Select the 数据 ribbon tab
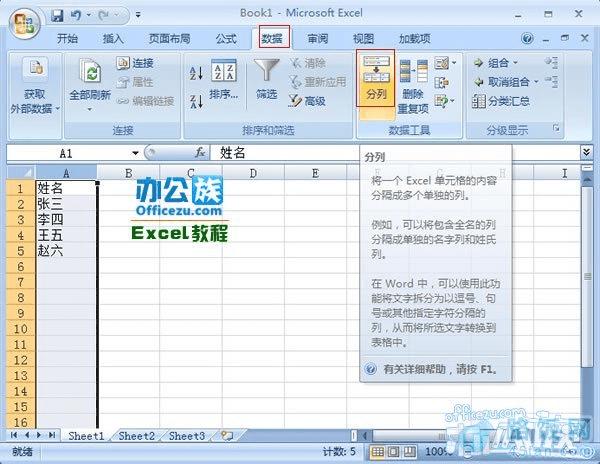The width and height of the screenshot is (600, 464). 274,37
